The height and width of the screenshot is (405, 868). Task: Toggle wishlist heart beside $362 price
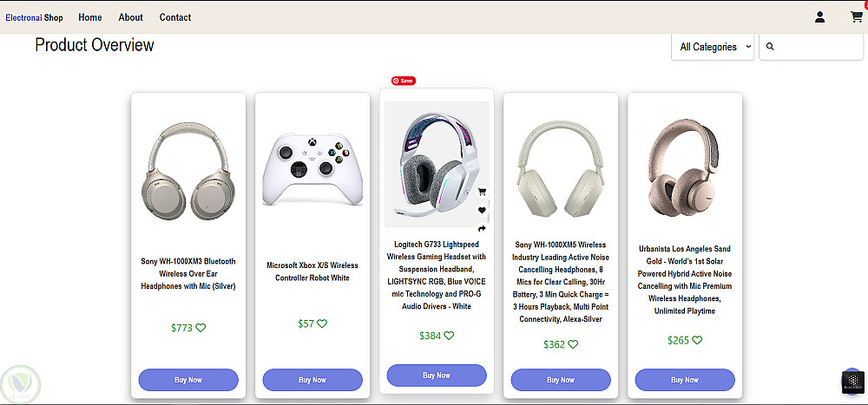(573, 344)
